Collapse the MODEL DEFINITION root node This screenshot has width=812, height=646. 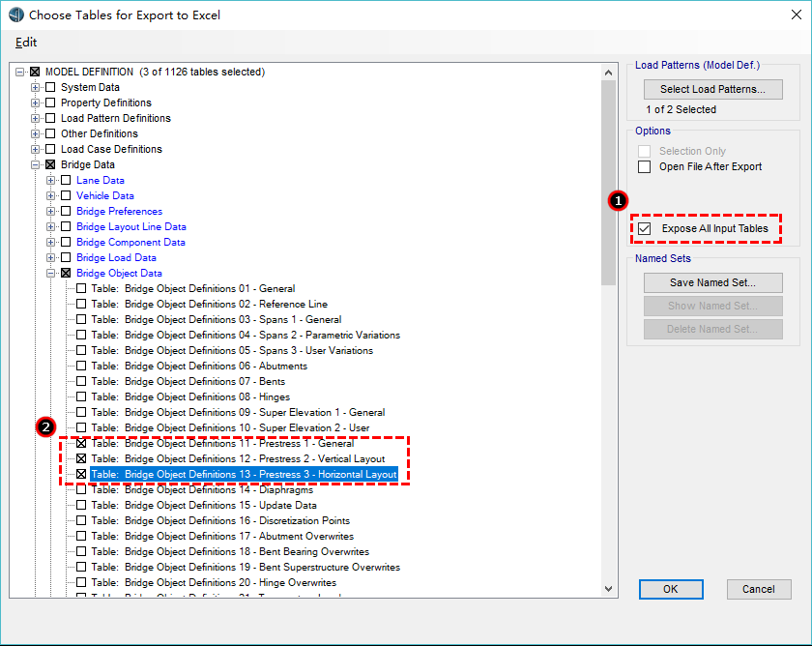click(20, 72)
